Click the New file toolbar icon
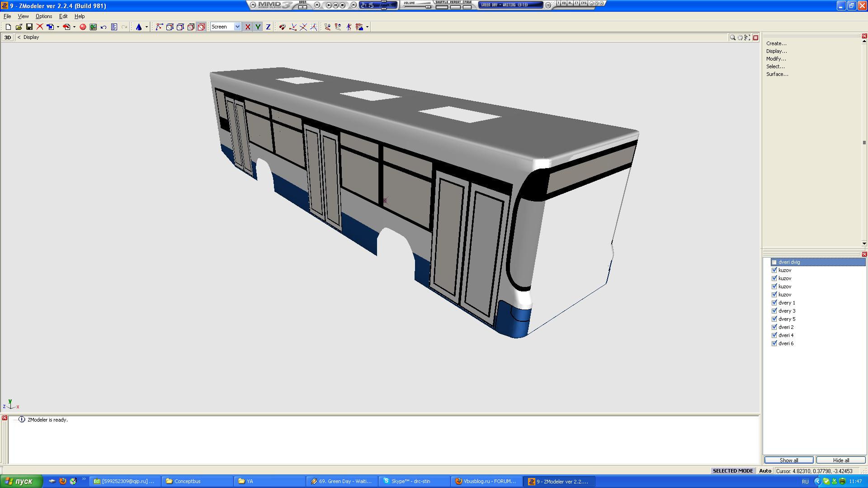This screenshot has width=868, height=488. tap(8, 27)
